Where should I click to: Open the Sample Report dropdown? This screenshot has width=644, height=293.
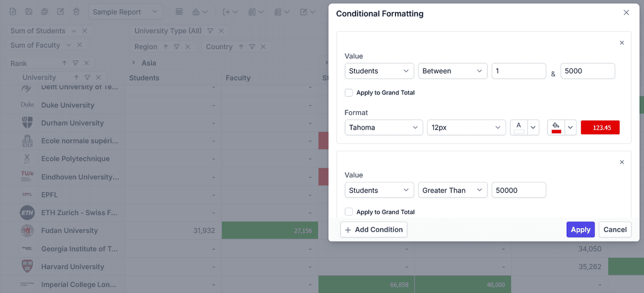[126, 12]
